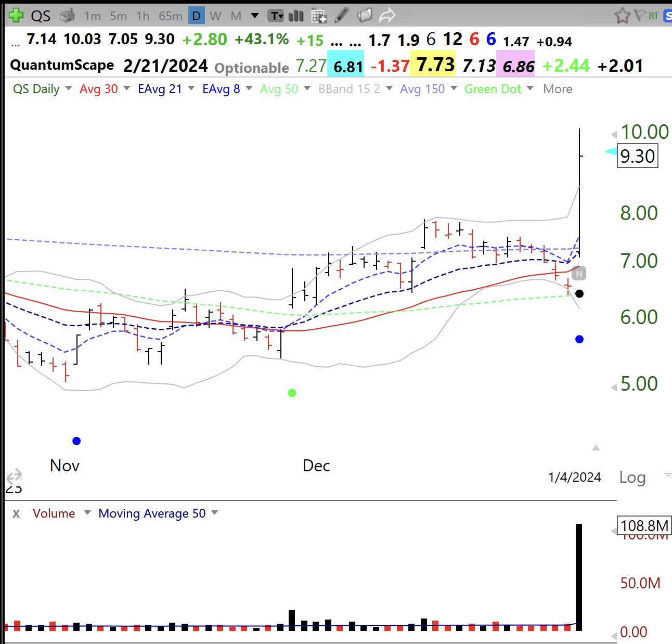Click the add-to-calendar grid icon
Image resolution: width=672 pixels, height=644 pixels.
(x=319, y=16)
